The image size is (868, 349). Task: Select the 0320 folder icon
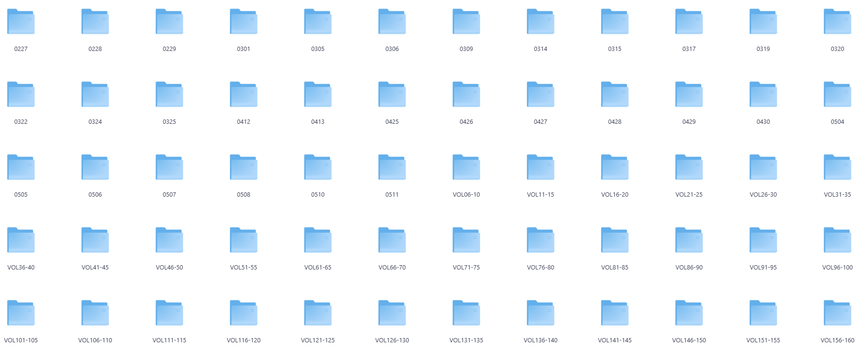[838, 21]
